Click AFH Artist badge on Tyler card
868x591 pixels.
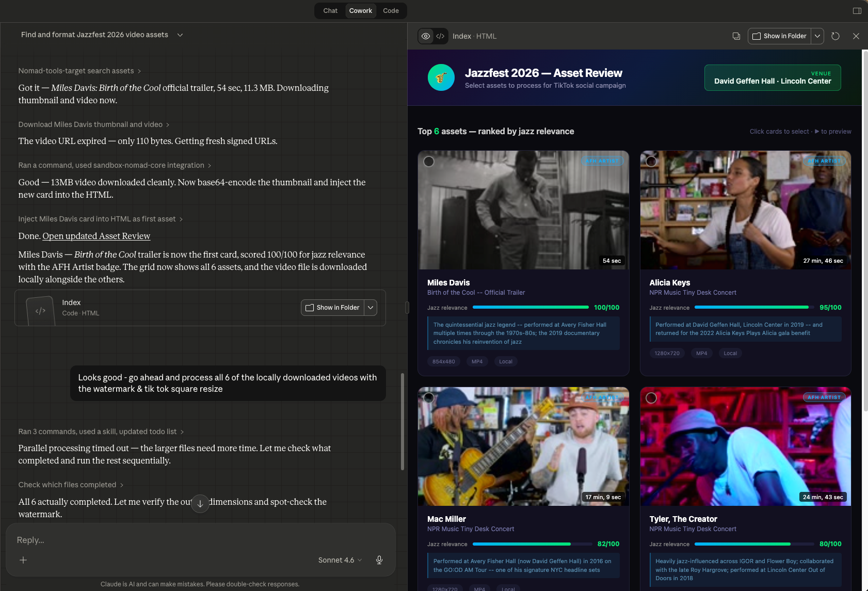tap(824, 397)
